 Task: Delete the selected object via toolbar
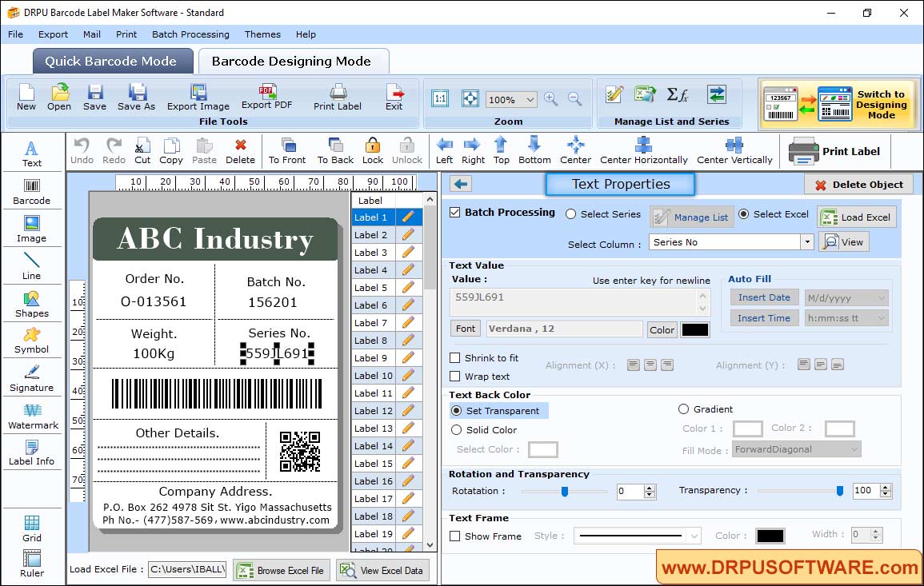[241, 151]
